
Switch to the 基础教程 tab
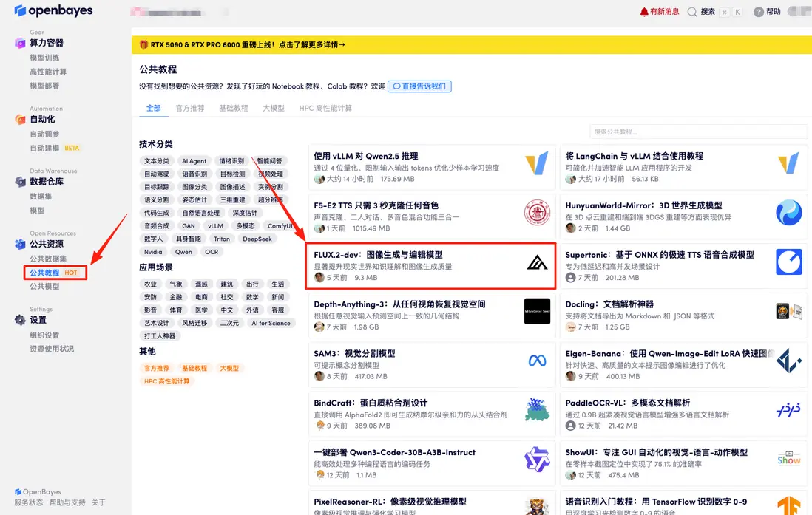[234, 108]
